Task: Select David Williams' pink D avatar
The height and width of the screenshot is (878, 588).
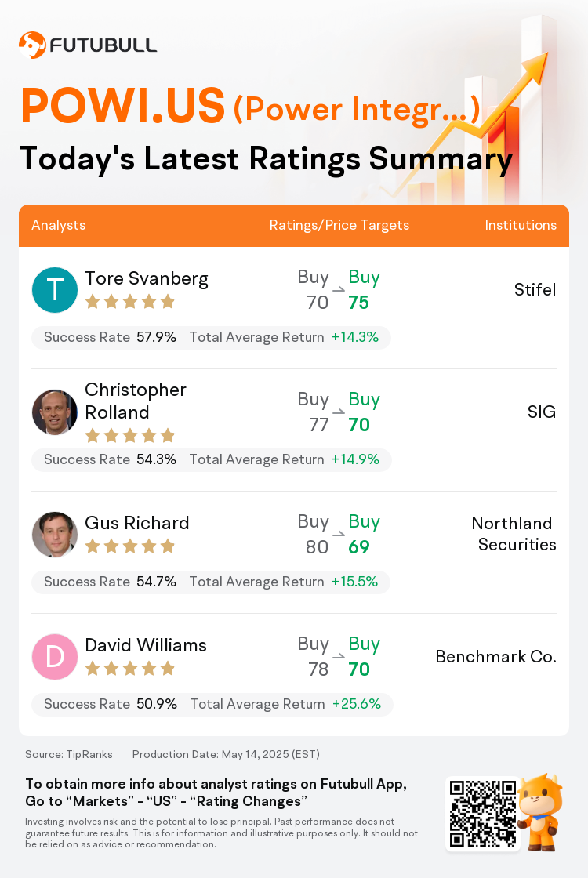Action: [55, 657]
